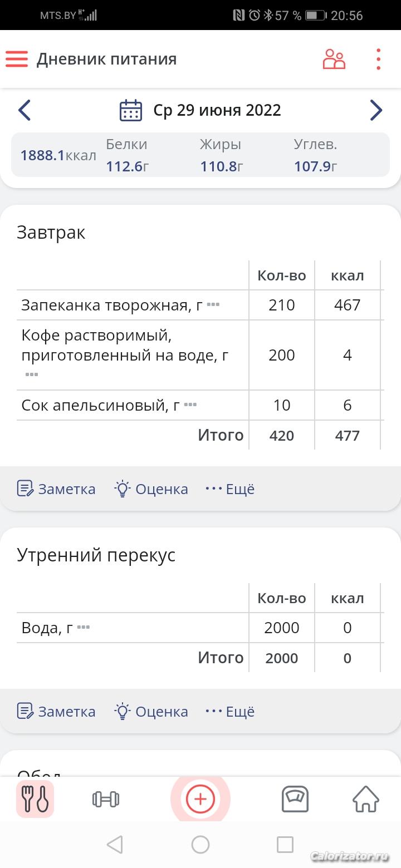Tap the red plus add button
401x868 pixels.
[200, 800]
